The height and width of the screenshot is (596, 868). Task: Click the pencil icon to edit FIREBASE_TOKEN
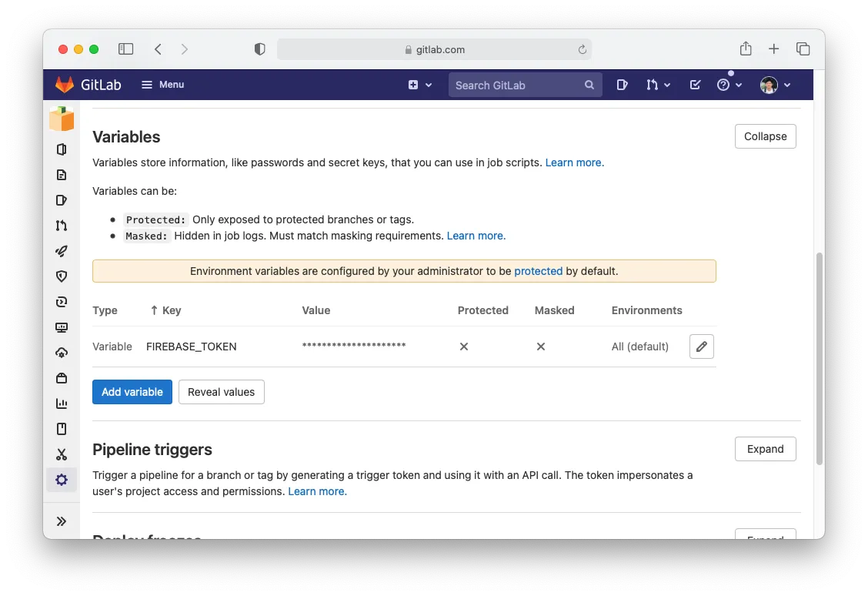(701, 346)
